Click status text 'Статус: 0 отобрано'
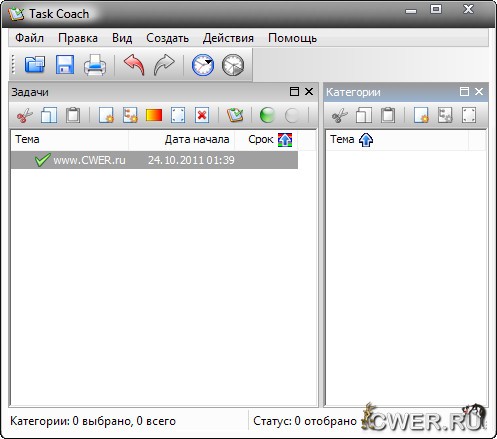 coord(305,421)
